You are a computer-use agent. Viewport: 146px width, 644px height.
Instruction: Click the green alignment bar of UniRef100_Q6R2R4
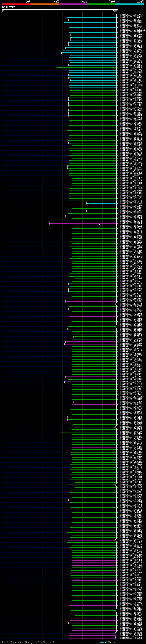pyautogui.click(x=87, y=67)
